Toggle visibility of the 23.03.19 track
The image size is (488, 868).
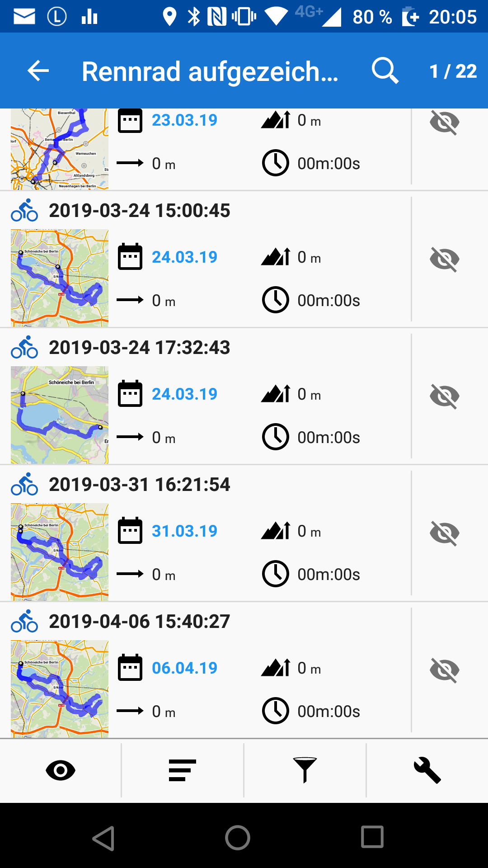pos(445,122)
